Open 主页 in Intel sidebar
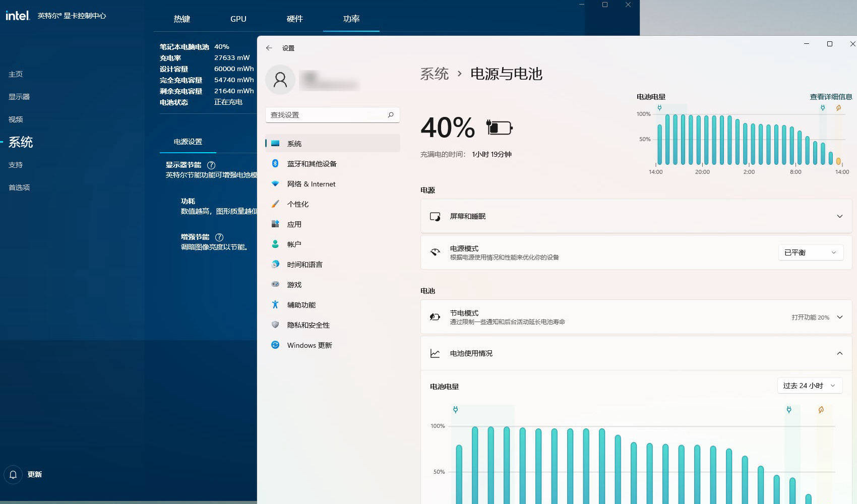This screenshot has width=857, height=504. [16, 74]
